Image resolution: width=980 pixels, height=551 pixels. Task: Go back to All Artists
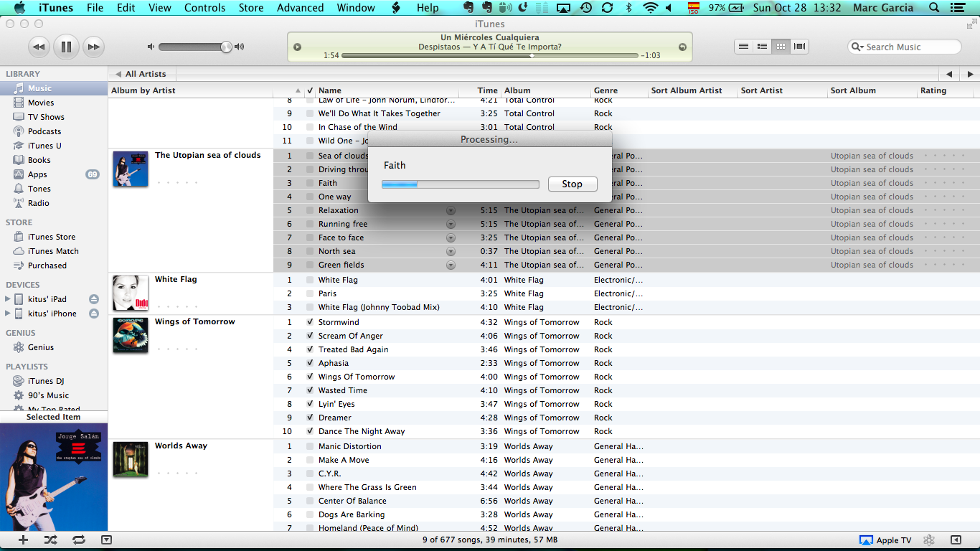click(141, 74)
